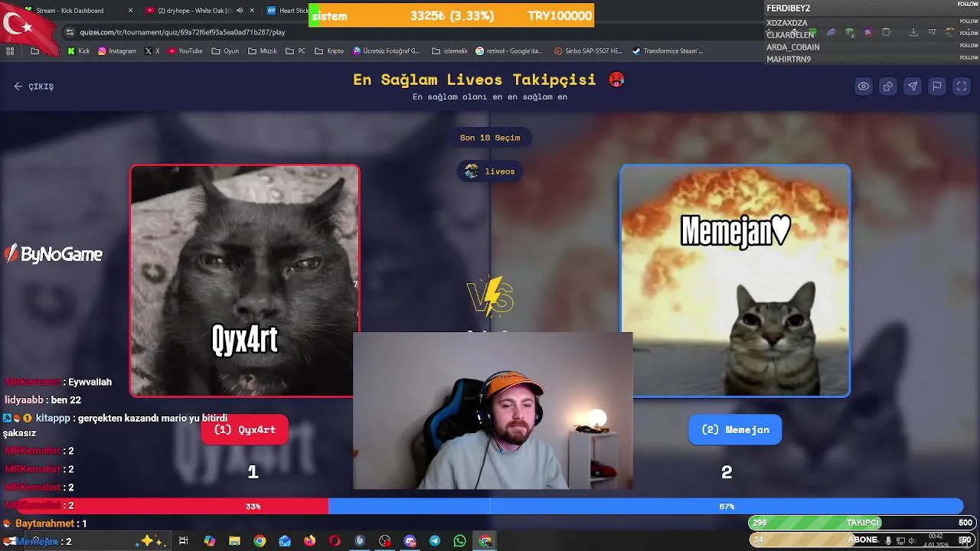The height and width of the screenshot is (551, 980).
Task: Expand the PC bookmarks folder
Action: [296, 51]
